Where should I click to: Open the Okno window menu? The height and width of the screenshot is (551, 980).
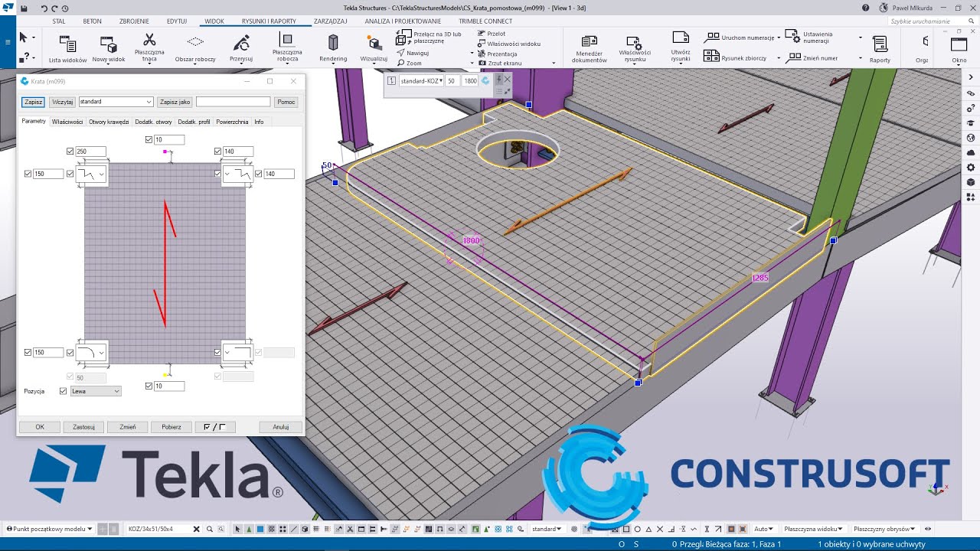pyautogui.click(x=959, y=49)
